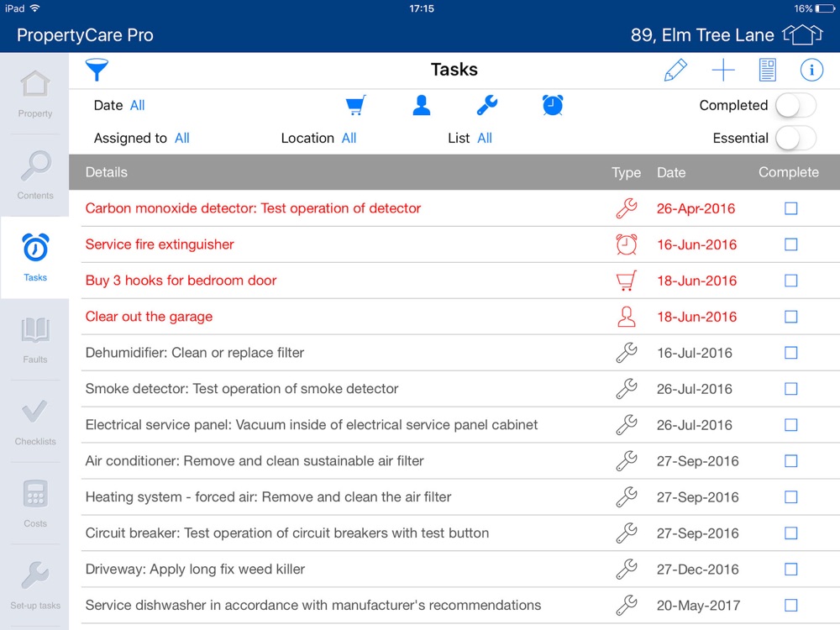Viewport: 840px width, 630px height.
Task: Open Heating system forced air task
Action: coord(268,496)
